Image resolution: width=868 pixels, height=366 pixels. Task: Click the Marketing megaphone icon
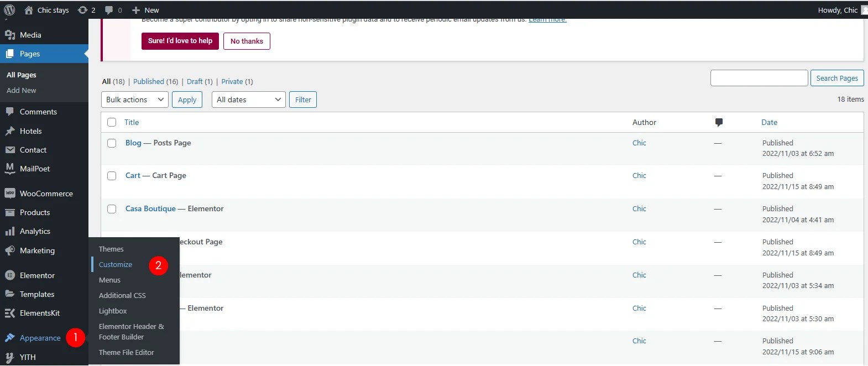coord(10,250)
